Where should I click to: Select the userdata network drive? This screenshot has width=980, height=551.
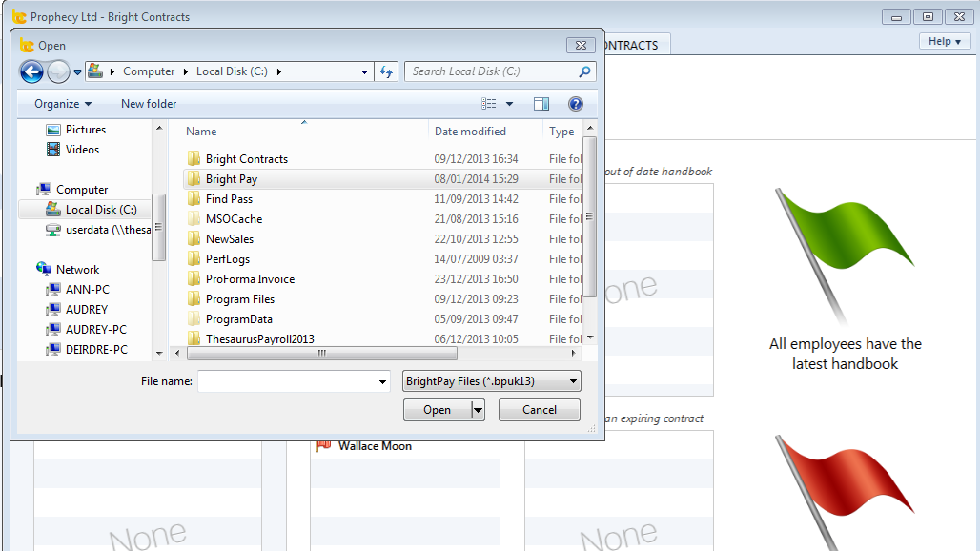[x=108, y=230]
